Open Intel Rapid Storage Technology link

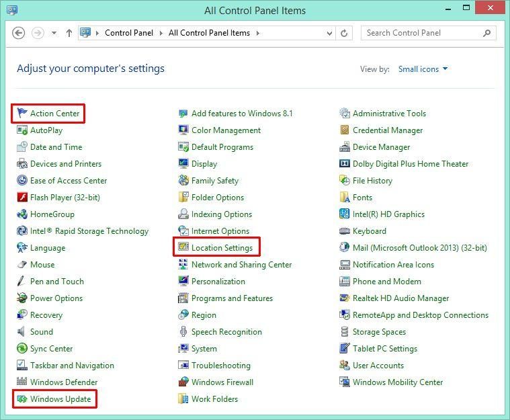(89, 231)
